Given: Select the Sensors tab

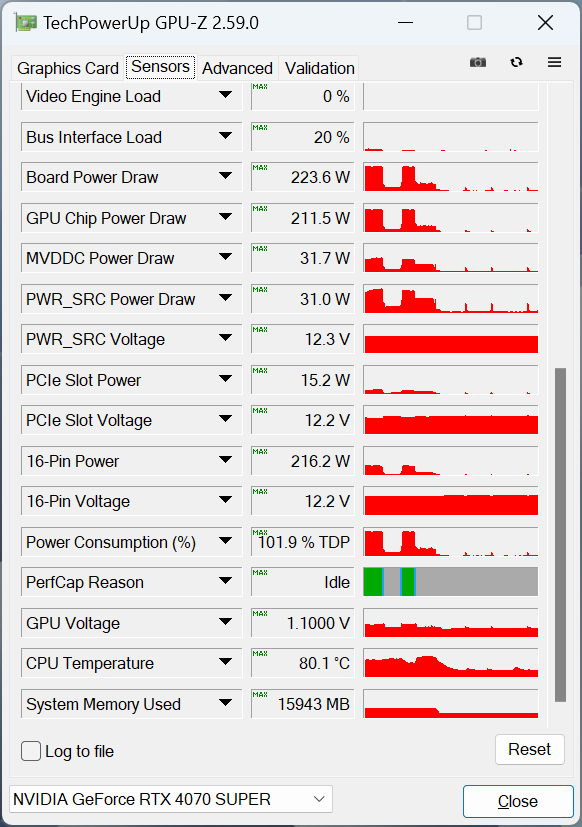Looking at the screenshot, I should (x=160, y=67).
